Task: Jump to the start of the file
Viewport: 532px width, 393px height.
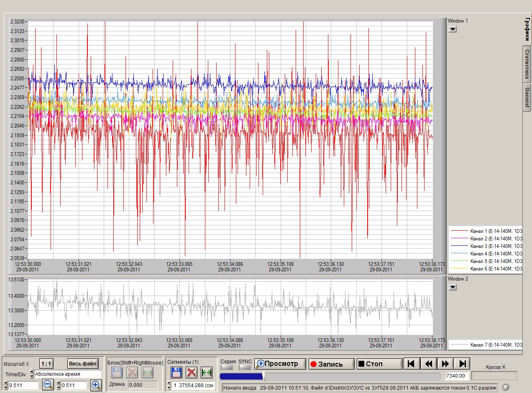Action: click(411, 364)
